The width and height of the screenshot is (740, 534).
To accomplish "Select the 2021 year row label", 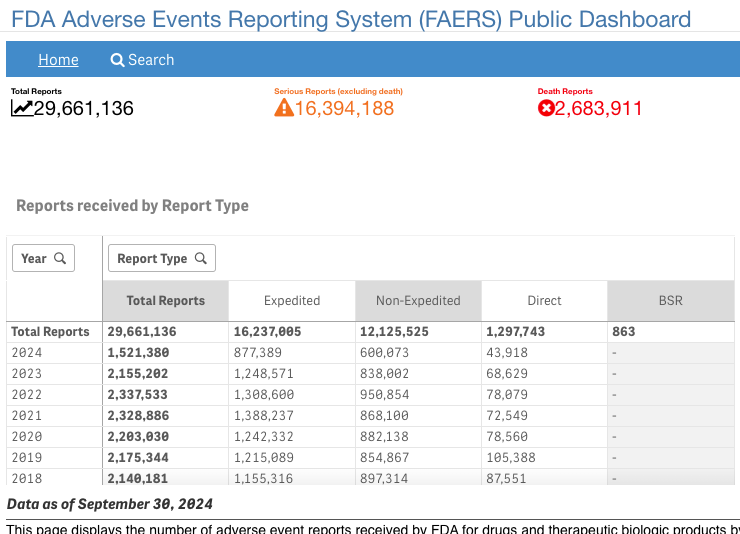I will coord(27,416).
